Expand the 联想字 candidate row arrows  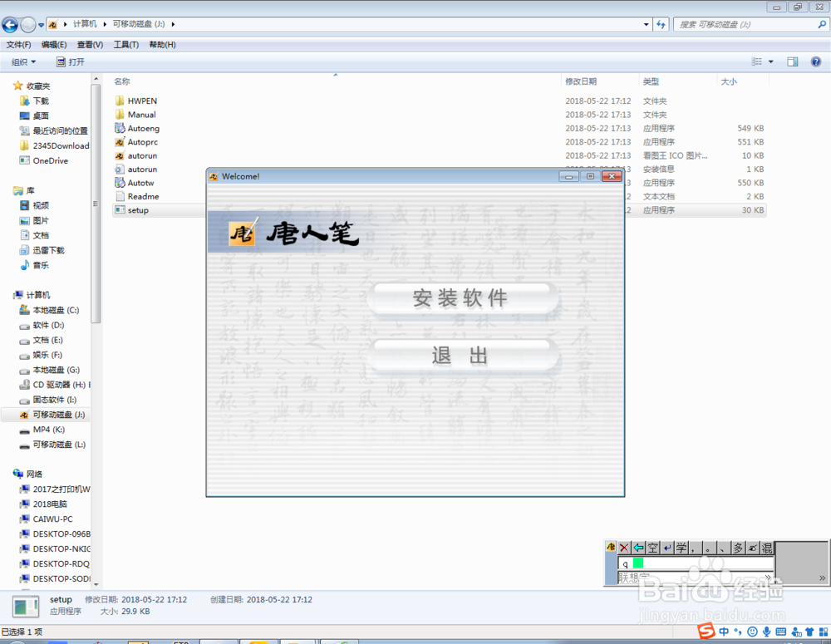[768, 577]
